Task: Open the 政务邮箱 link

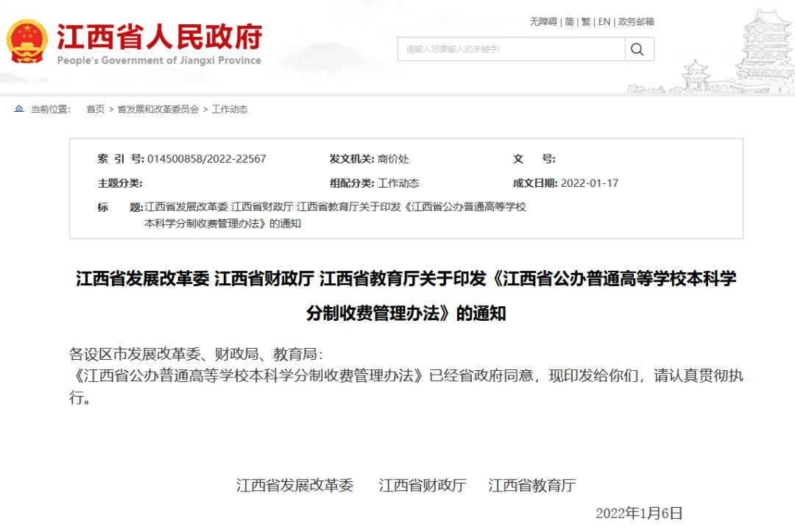Action: point(636,22)
